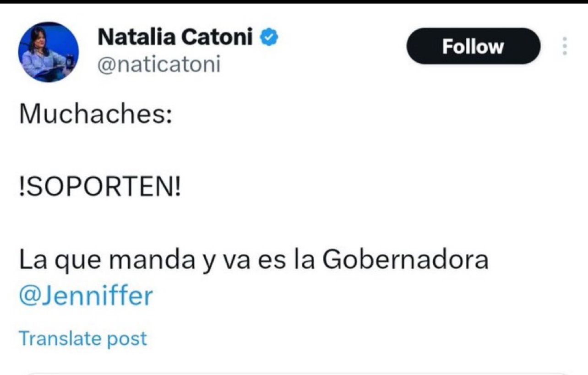
Task: Click the word "Translate" under the post
Action: point(60,338)
